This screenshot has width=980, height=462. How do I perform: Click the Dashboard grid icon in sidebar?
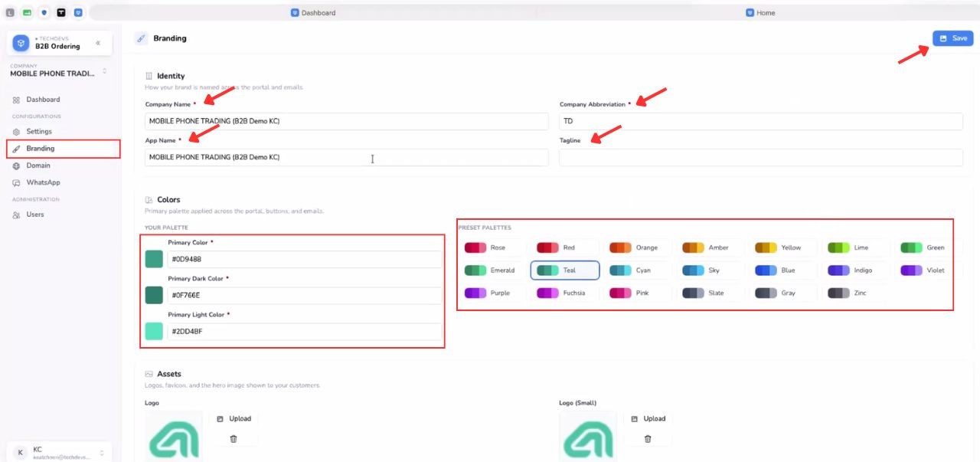(16, 100)
